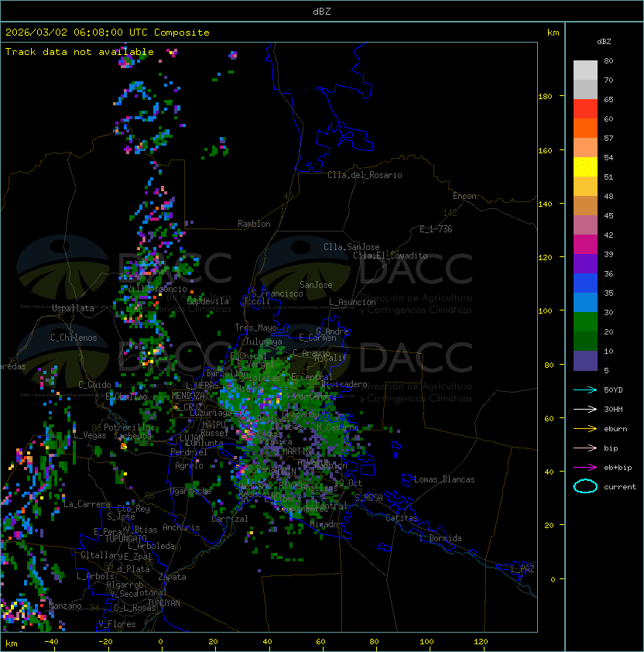Viewport: 644px width, 652px height.
Task: Click the cyan 50YD arrow in legend
Action: [585, 389]
